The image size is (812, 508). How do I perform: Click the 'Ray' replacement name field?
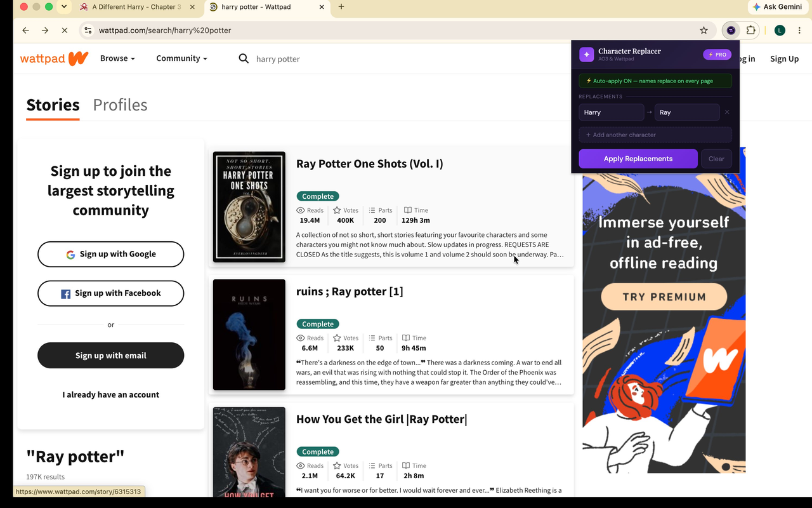pos(687,112)
